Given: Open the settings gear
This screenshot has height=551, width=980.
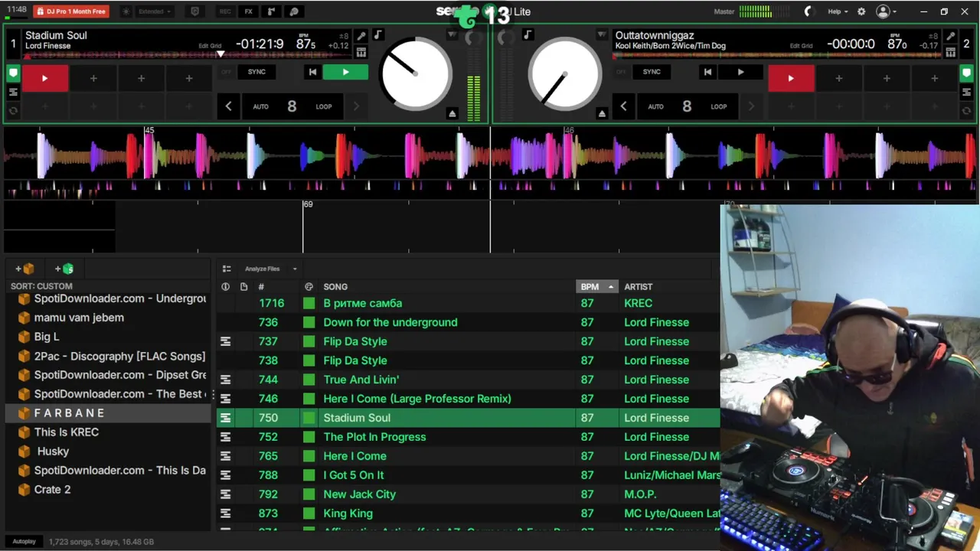Looking at the screenshot, I should tap(861, 11).
